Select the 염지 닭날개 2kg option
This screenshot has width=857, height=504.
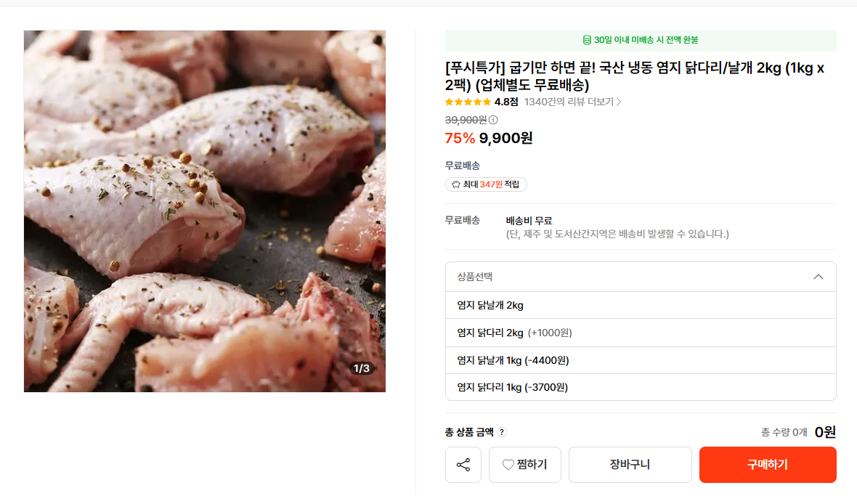coord(490,305)
